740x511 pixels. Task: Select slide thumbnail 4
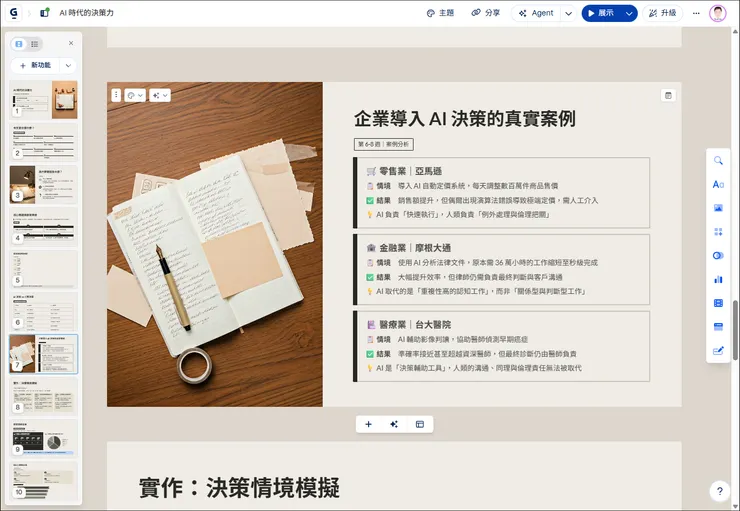point(43,226)
